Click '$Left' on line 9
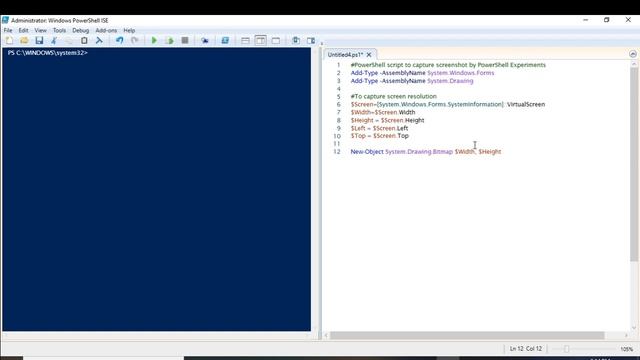Image resolution: width=640 pixels, height=360 pixels. (x=358, y=128)
